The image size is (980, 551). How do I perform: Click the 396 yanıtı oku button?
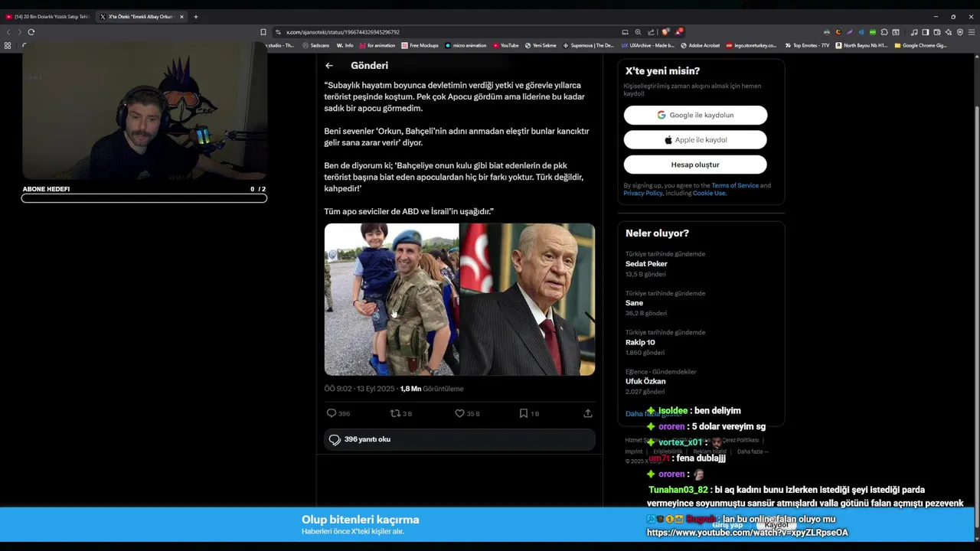[459, 439]
